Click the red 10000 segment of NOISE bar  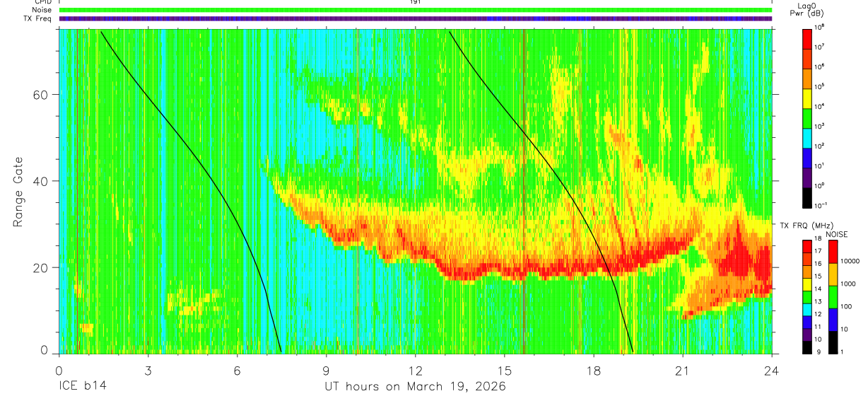(x=834, y=252)
